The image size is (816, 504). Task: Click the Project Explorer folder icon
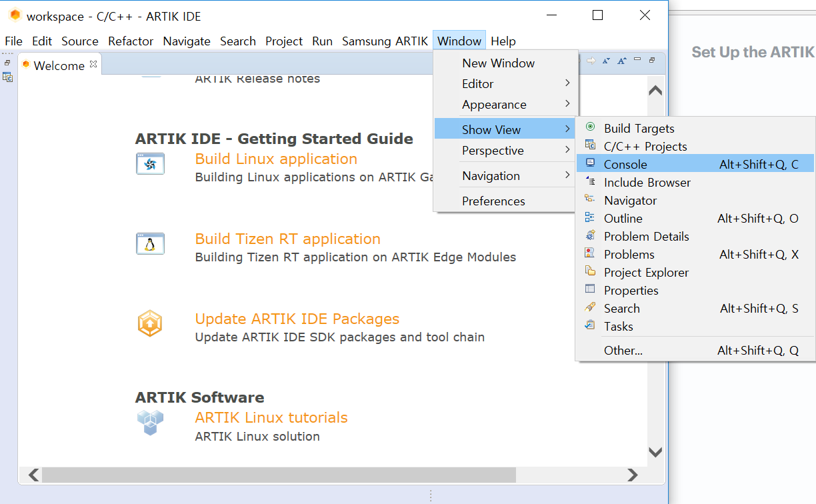(x=590, y=271)
